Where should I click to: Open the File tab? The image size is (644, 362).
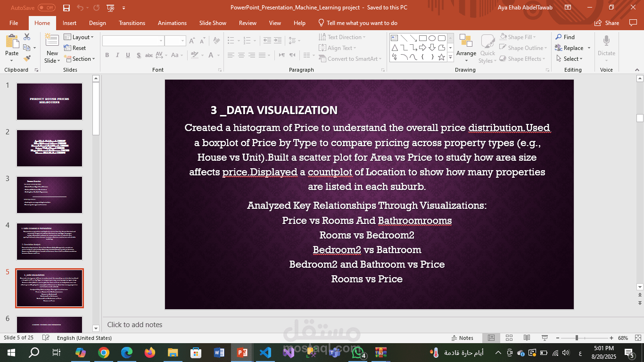click(x=14, y=23)
